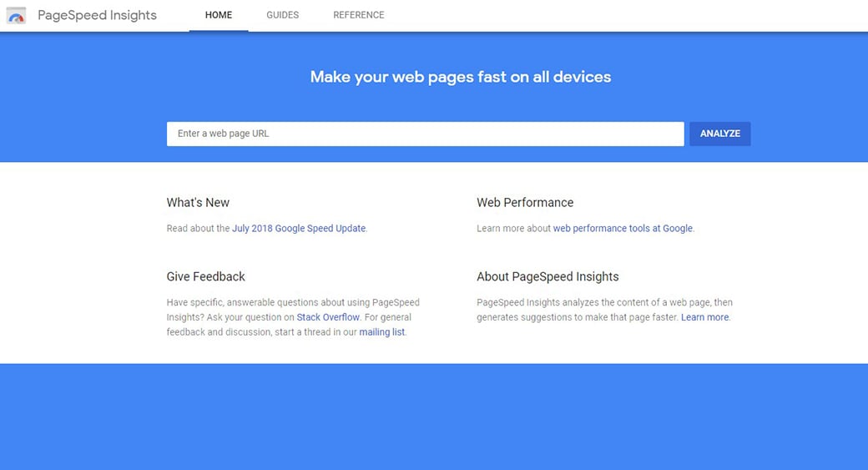Click the blue footer band at the bottom
The height and width of the screenshot is (470, 868).
click(x=434, y=417)
